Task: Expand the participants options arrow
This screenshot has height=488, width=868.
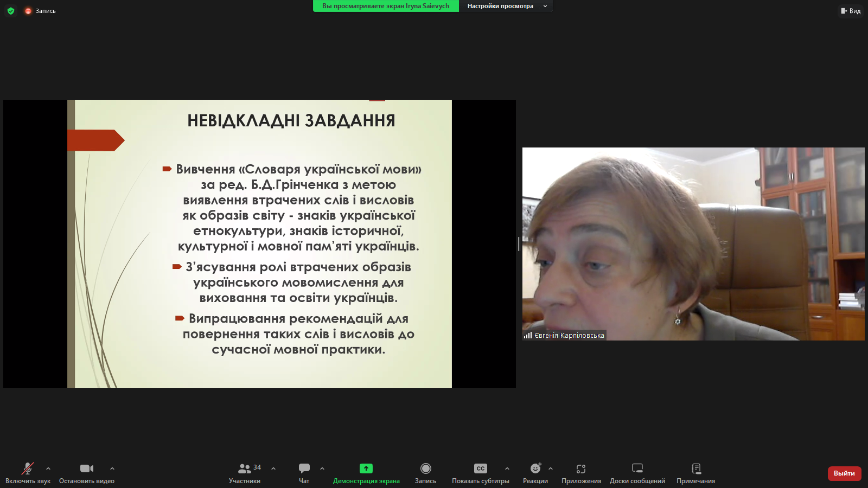Action: (273, 468)
